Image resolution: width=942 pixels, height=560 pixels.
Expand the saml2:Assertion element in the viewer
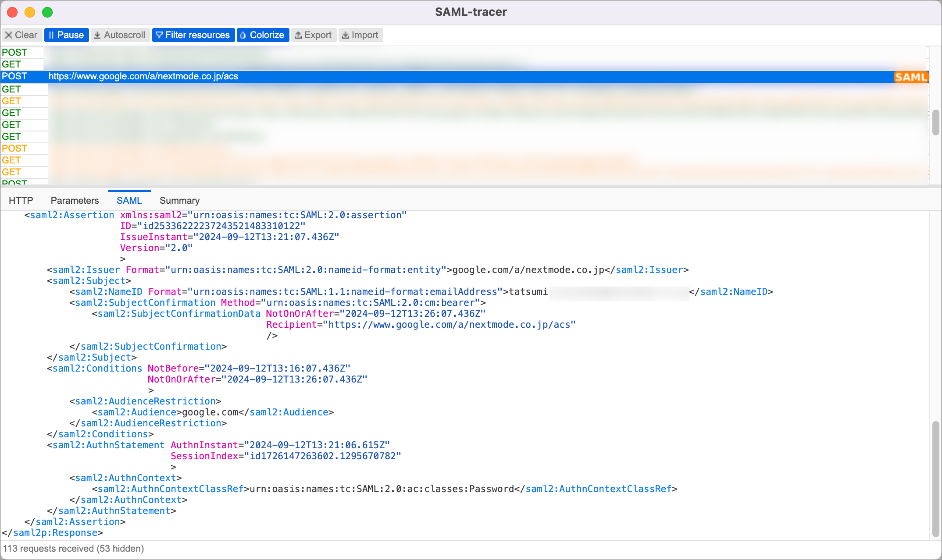[71, 215]
